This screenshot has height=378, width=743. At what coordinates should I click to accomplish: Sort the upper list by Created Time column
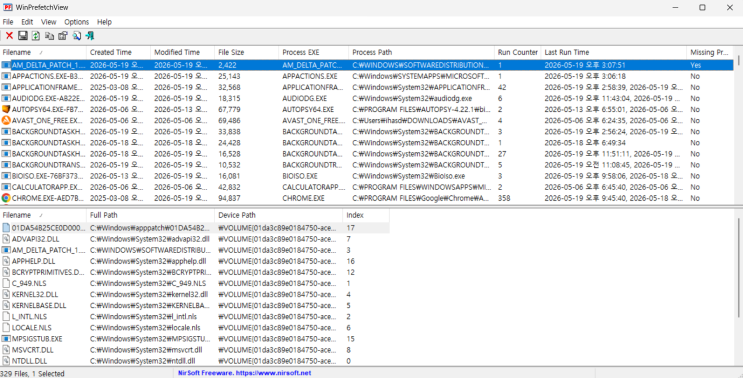point(118,52)
